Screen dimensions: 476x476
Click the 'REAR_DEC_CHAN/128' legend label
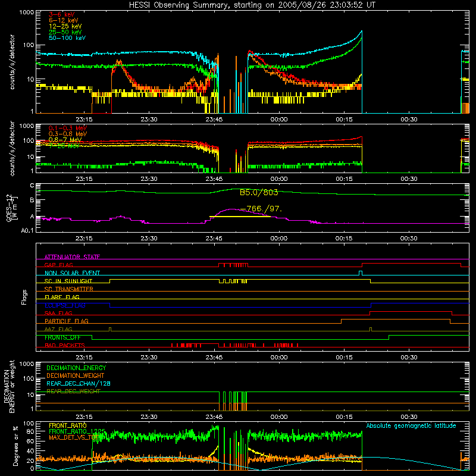(x=79, y=384)
